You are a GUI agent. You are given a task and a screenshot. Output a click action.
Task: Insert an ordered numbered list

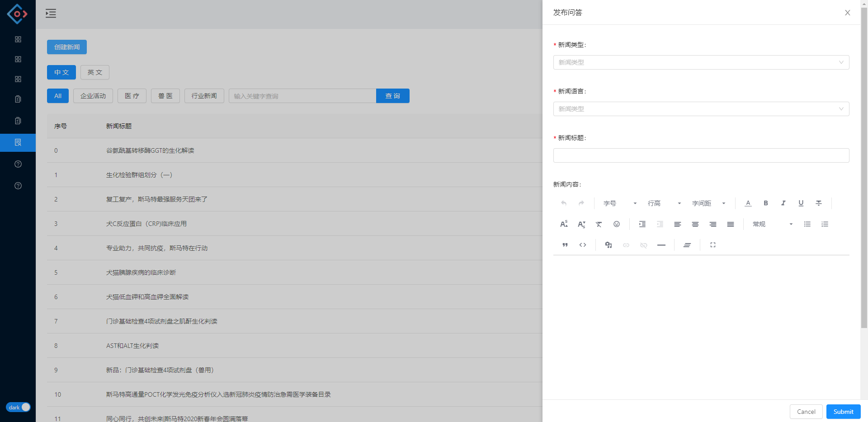(825, 224)
